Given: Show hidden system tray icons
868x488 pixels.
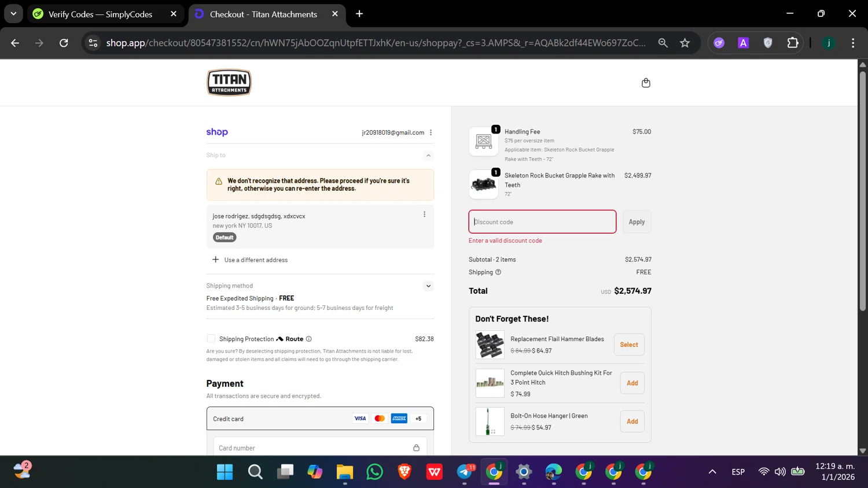Looking at the screenshot, I should (x=712, y=472).
